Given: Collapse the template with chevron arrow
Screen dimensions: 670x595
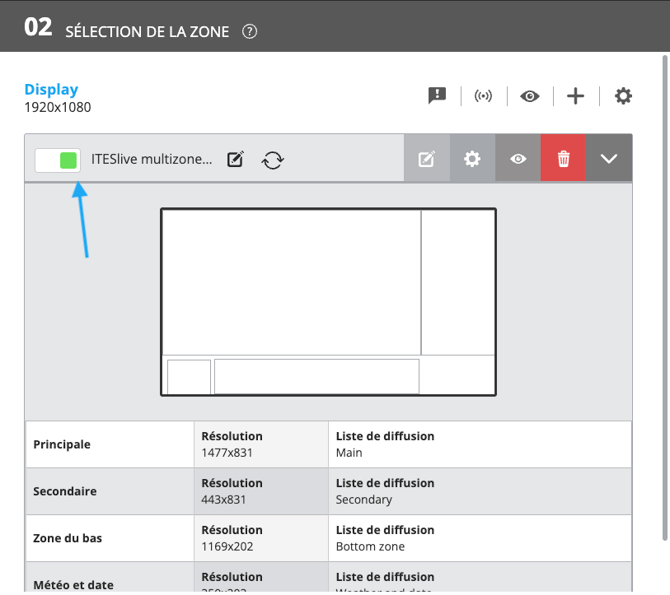Looking at the screenshot, I should pos(609,158).
